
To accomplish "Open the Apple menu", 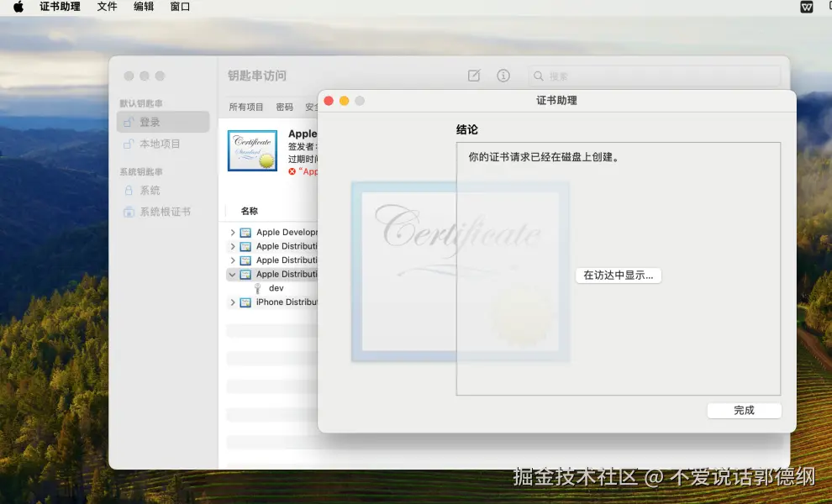I will [x=18, y=7].
